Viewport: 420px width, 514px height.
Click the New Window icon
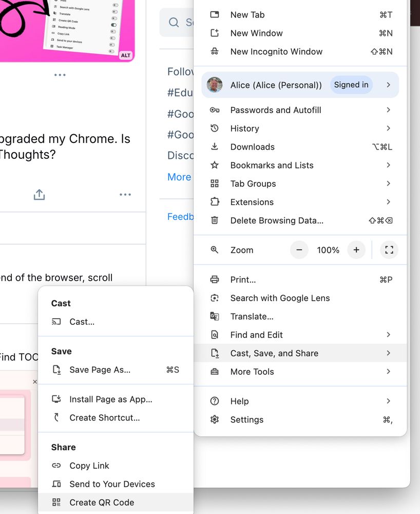click(x=215, y=33)
